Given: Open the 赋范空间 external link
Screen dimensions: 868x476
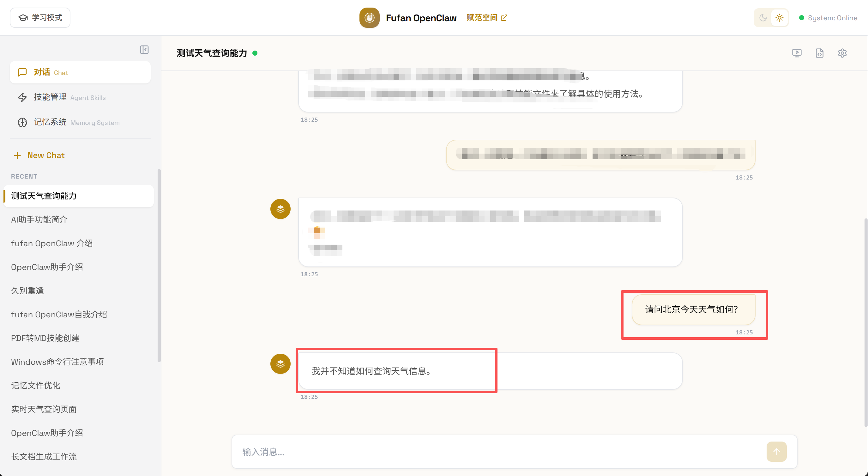Looking at the screenshot, I should pos(486,17).
